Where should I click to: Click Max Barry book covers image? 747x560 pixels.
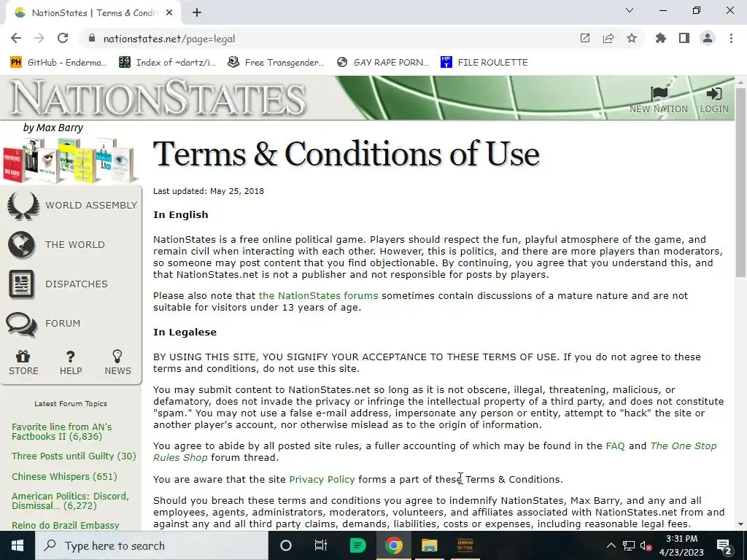[70, 161]
